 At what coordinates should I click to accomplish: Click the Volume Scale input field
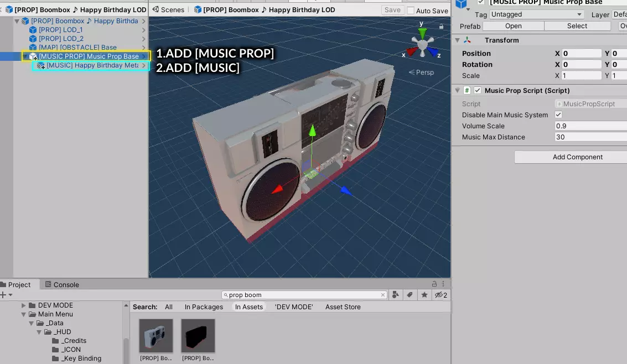coord(590,126)
